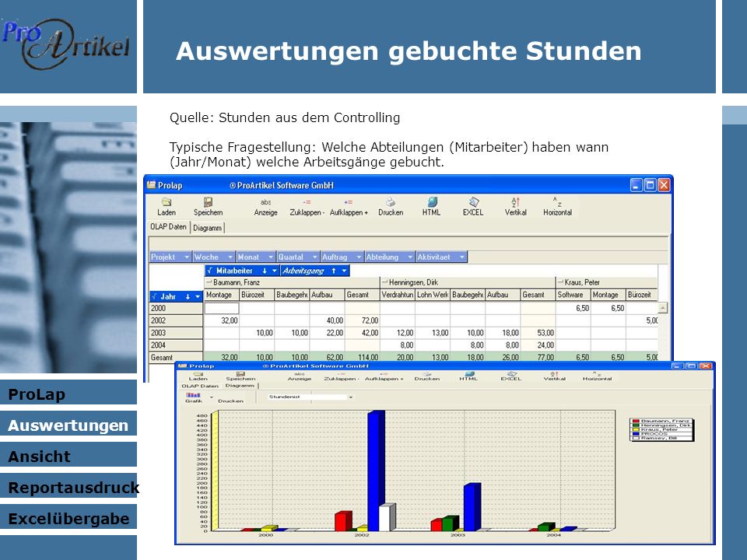Click Horizontal icon in the chart window

(597, 374)
